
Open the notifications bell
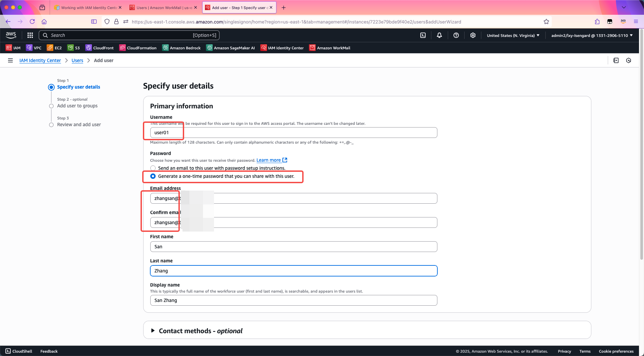pos(439,35)
